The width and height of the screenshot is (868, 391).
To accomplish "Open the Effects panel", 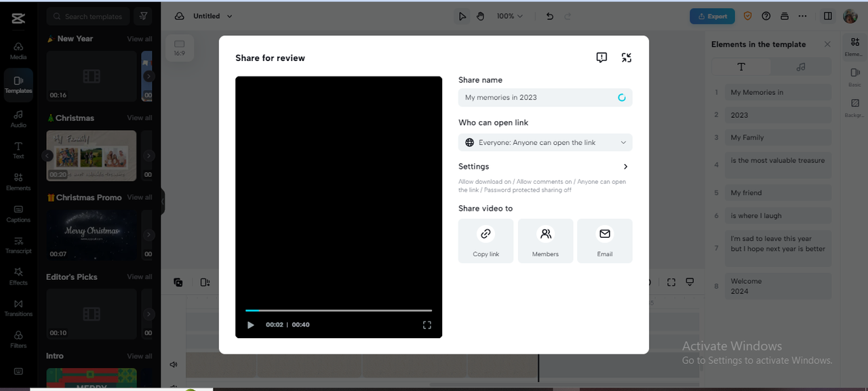I will [x=18, y=276].
